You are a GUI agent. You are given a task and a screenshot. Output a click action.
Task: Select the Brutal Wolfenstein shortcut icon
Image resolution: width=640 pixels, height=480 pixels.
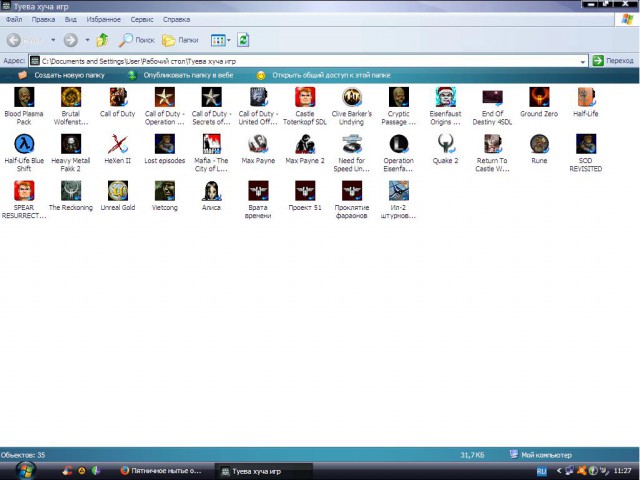(71, 97)
